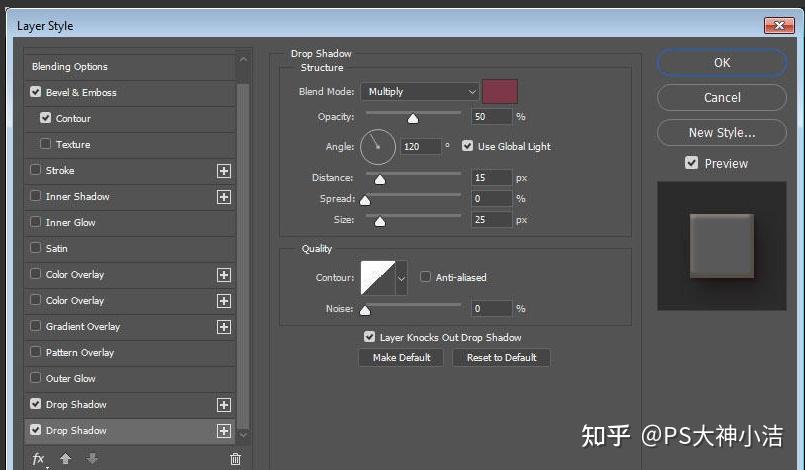Screen dimensions: 805x470
Task: Select Blending Options in the styles list
Action: (x=70, y=67)
